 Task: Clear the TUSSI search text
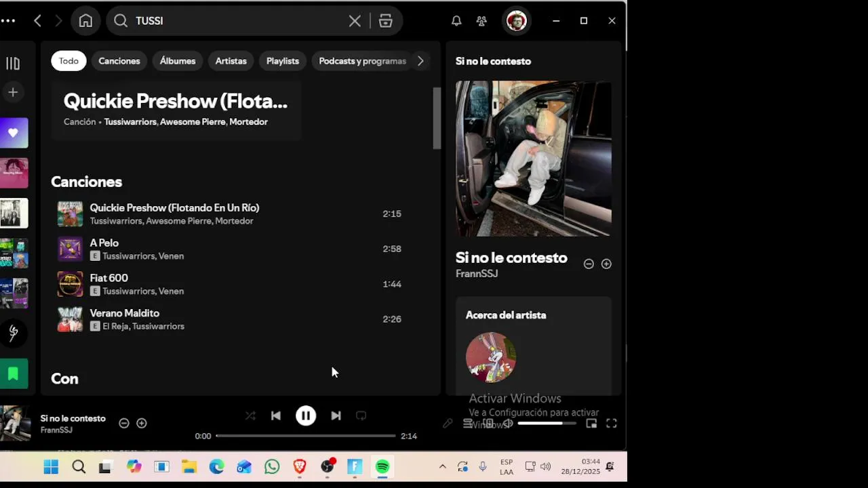coord(355,21)
